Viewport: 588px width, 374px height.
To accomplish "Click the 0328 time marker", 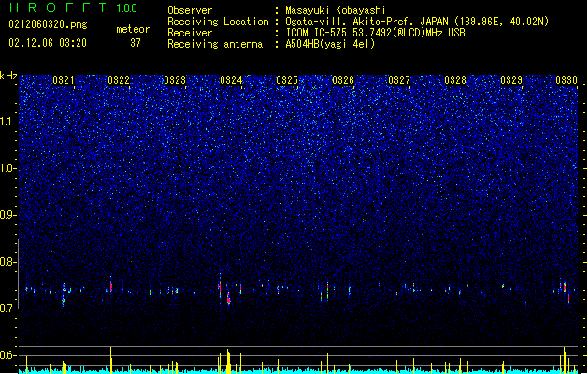I will pos(455,80).
